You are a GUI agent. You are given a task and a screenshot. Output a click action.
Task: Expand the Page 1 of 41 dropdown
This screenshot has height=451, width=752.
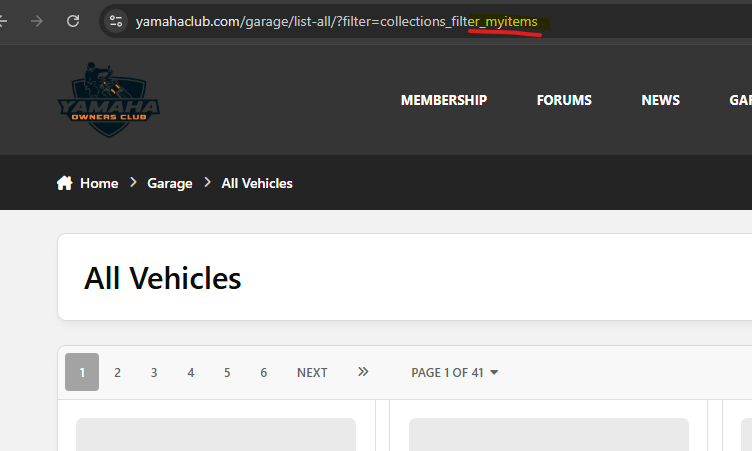pyautogui.click(x=455, y=373)
